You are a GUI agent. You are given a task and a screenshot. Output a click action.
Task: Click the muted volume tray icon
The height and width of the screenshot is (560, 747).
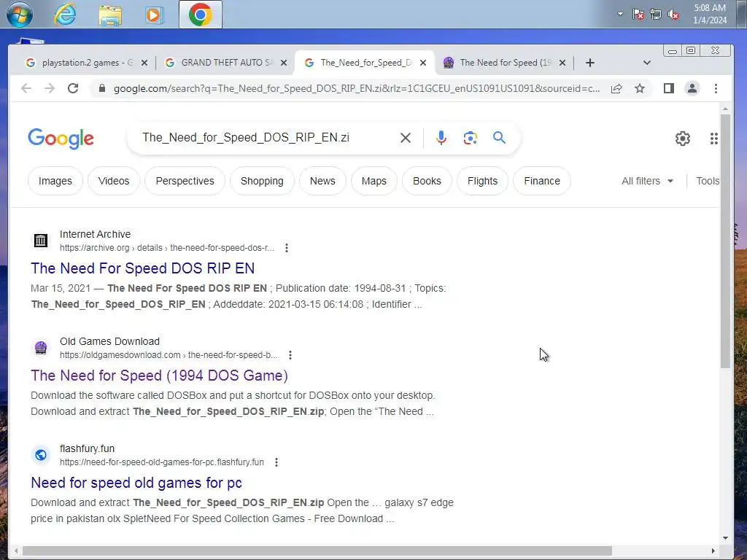coord(673,15)
